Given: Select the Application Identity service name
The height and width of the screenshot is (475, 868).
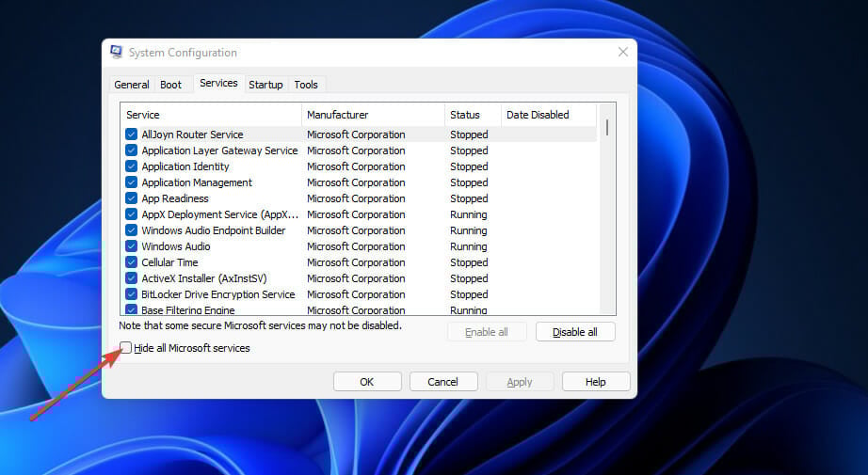Looking at the screenshot, I should [185, 166].
